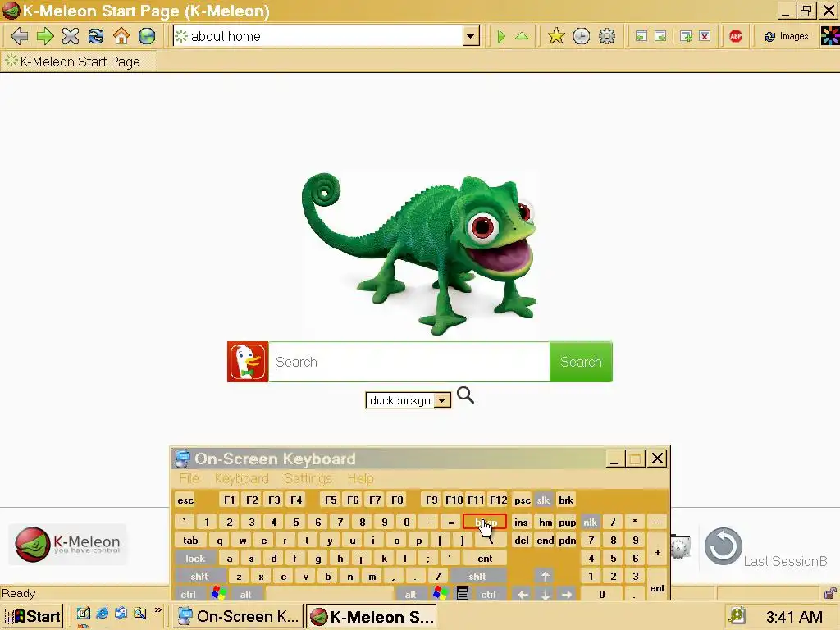Click the tab key on on-screen keyboard
Image resolution: width=840 pixels, height=630 pixels.
click(190, 541)
